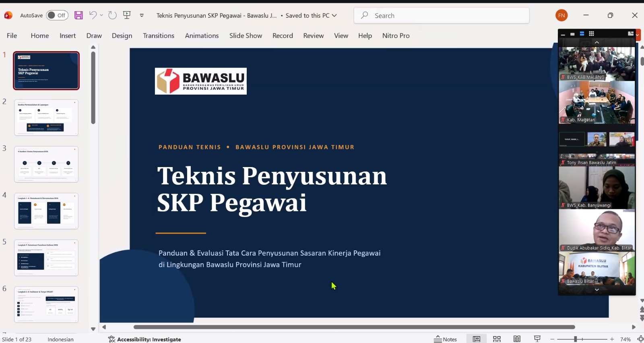Click into the Search box
The image size is (644, 343).
click(x=442, y=15)
